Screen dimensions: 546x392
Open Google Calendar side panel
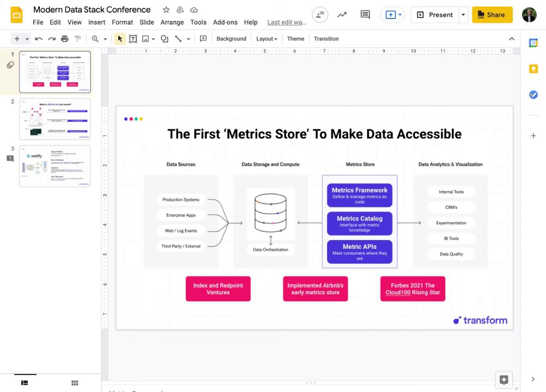(533, 43)
